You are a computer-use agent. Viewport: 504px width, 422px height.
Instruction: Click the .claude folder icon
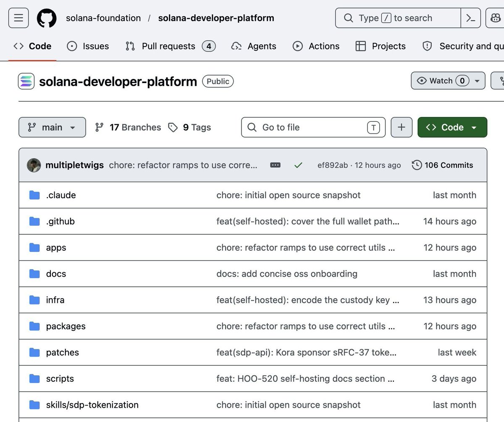tap(34, 195)
